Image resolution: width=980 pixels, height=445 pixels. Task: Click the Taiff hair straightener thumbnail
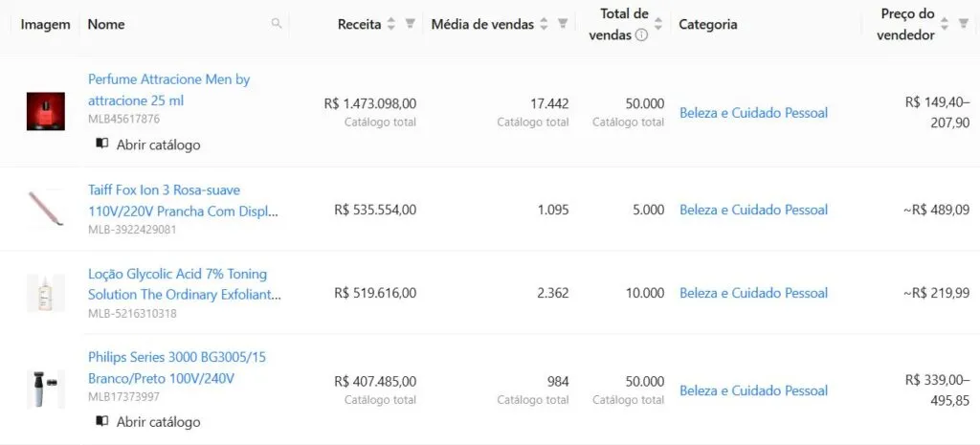pos(45,209)
